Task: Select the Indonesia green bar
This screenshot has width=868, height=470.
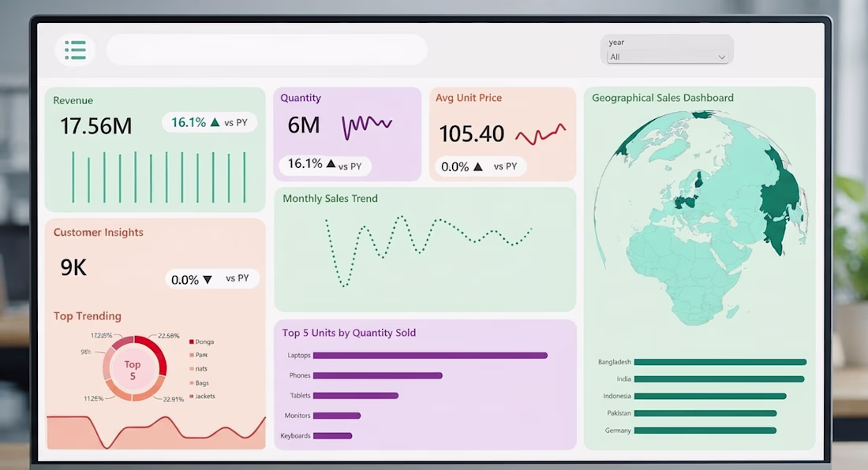Action: (x=710, y=397)
